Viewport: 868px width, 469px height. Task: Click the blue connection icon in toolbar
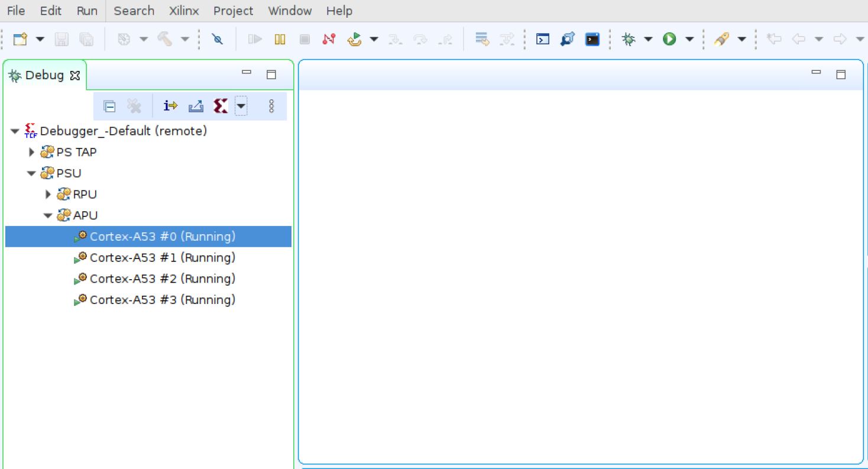(x=568, y=40)
